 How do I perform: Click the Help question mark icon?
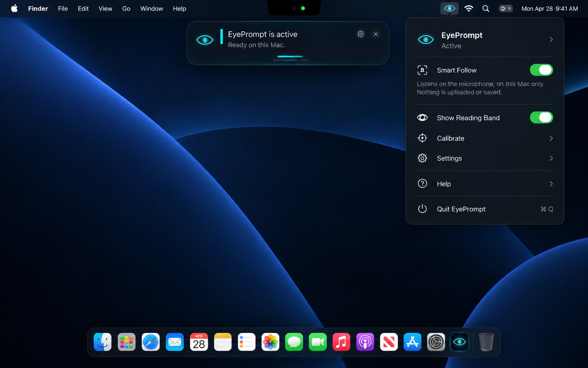[422, 184]
